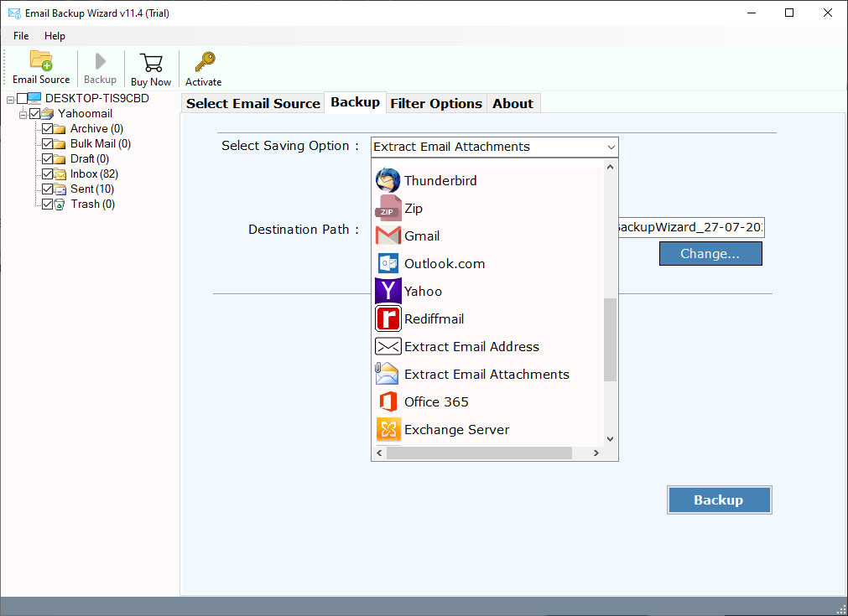The height and width of the screenshot is (616, 848).
Task: Switch to Filter Options tab
Action: pyautogui.click(x=436, y=103)
